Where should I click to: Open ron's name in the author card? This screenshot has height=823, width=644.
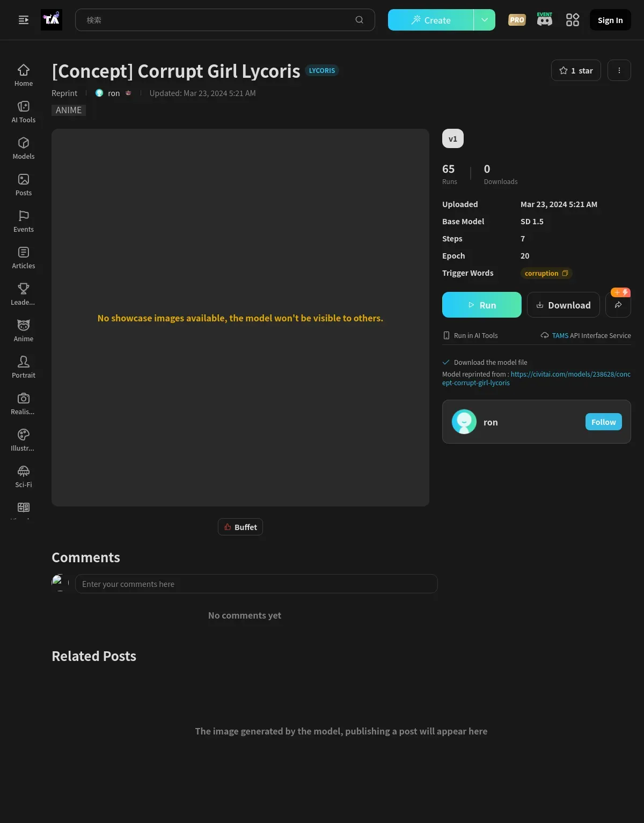point(491,422)
